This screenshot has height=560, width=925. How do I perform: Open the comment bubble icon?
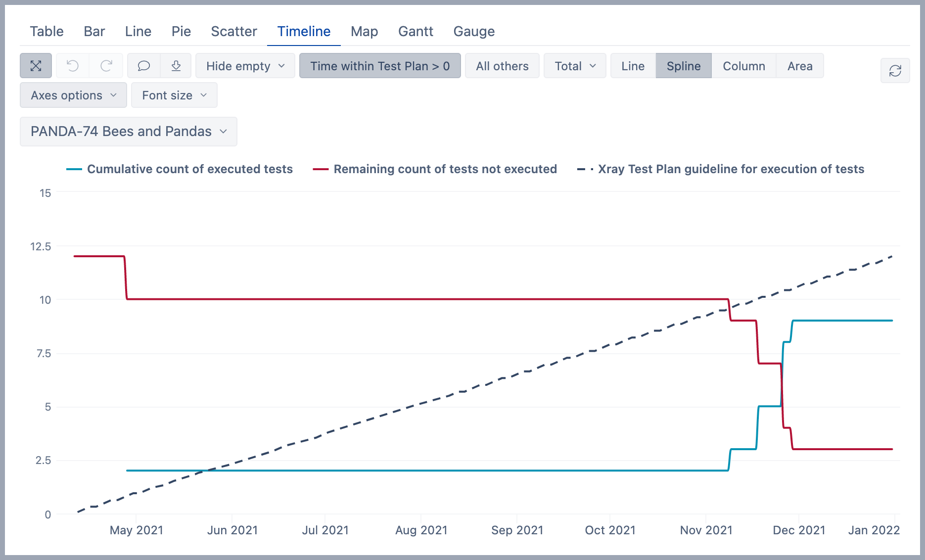[144, 66]
